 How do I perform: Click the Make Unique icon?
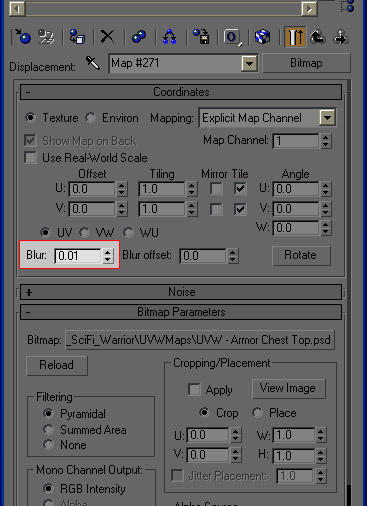pos(169,37)
